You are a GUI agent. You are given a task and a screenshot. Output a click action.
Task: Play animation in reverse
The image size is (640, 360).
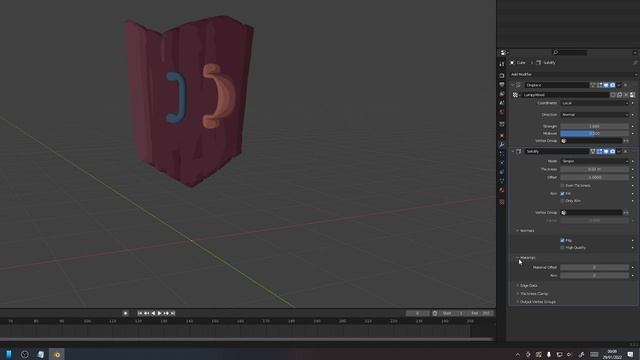[x=153, y=313]
